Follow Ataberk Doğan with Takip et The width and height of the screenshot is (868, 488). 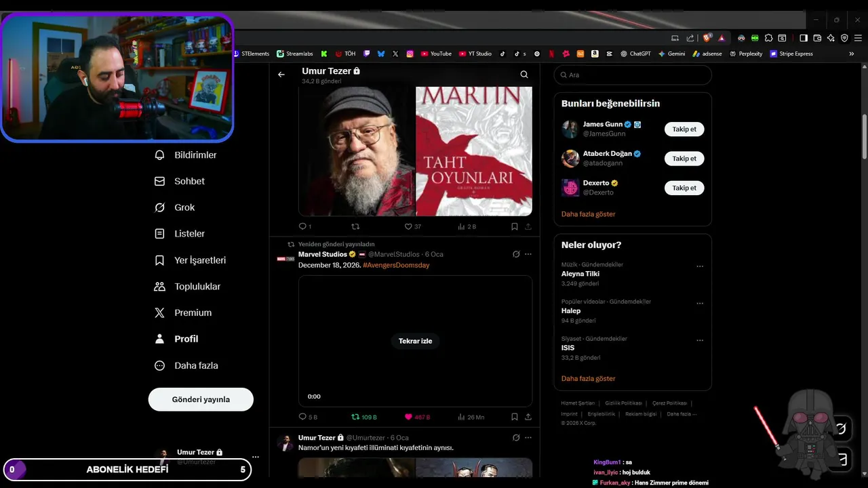point(684,159)
